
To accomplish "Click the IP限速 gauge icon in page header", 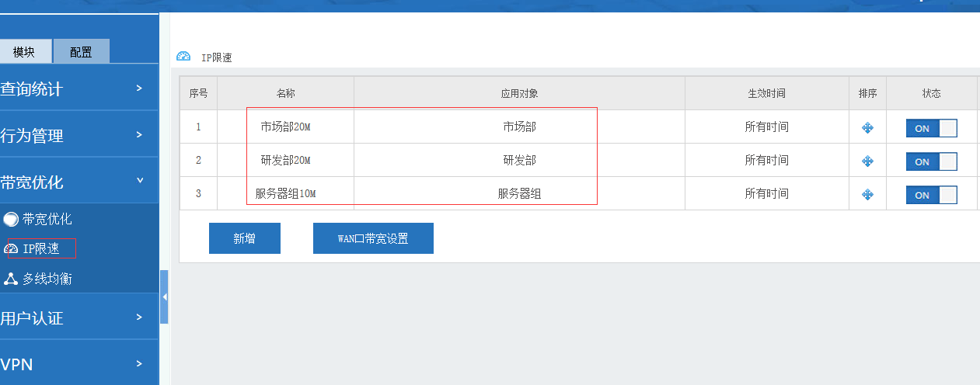I will point(183,57).
